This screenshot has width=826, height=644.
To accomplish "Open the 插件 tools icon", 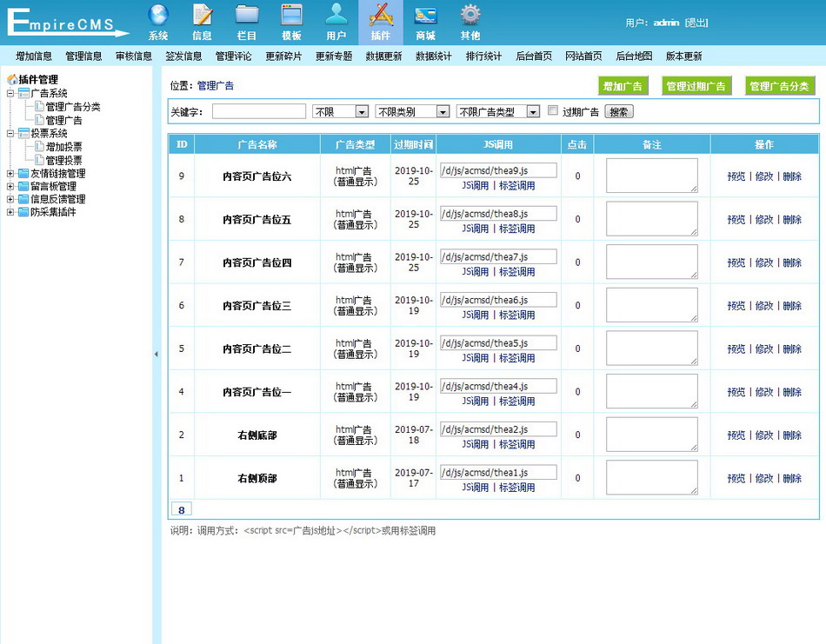I will 381,16.
